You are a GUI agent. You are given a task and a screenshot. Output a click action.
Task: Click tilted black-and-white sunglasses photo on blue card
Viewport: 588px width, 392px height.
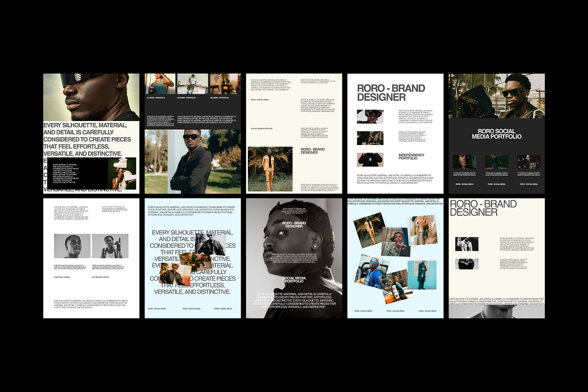coord(211,245)
